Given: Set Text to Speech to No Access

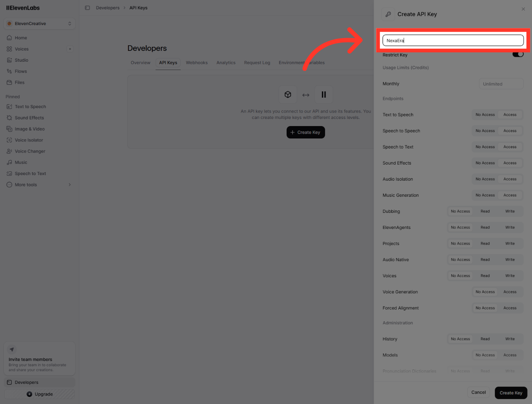Looking at the screenshot, I should tap(485, 115).
